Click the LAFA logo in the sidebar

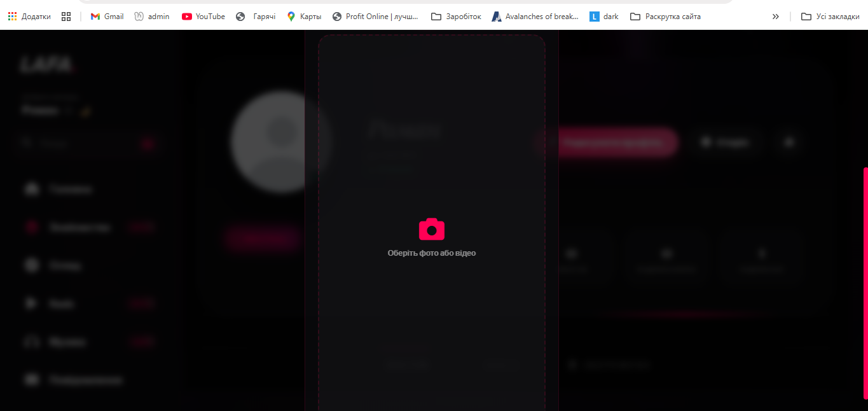(46, 65)
